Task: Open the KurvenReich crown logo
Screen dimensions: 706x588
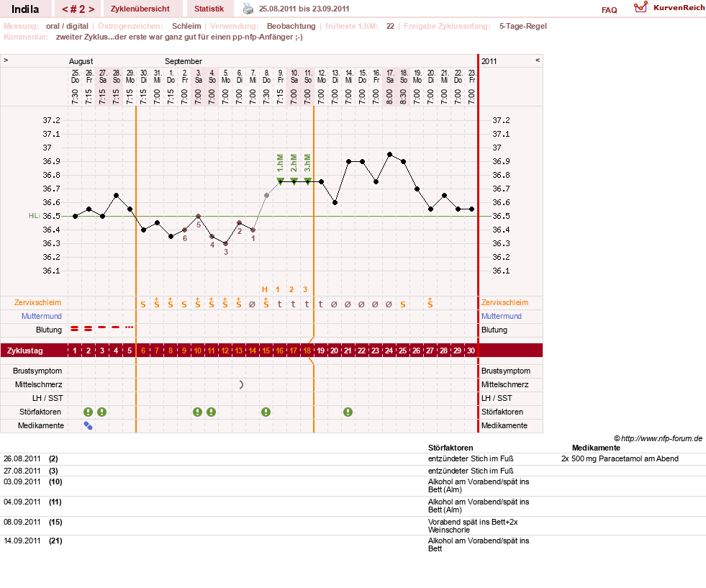Action: 641,7
